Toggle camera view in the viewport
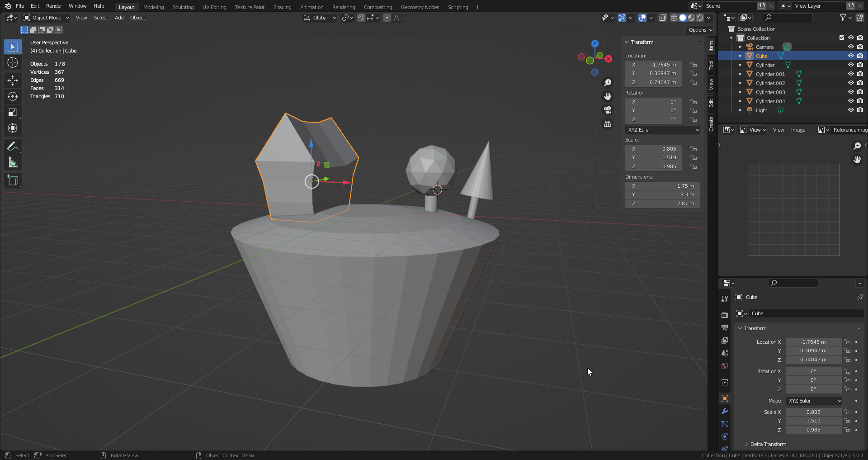The image size is (868, 460). 608,110
